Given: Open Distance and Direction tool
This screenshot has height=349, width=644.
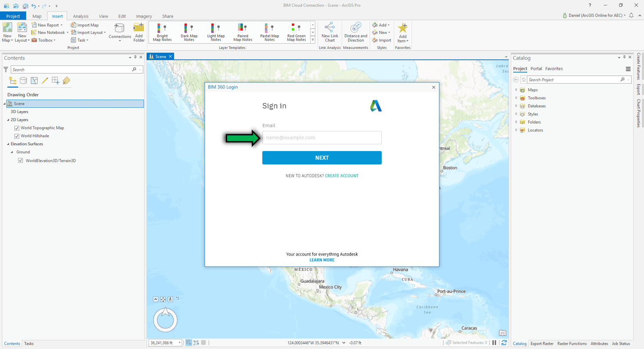Looking at the screenshot, I should point(355,33).
